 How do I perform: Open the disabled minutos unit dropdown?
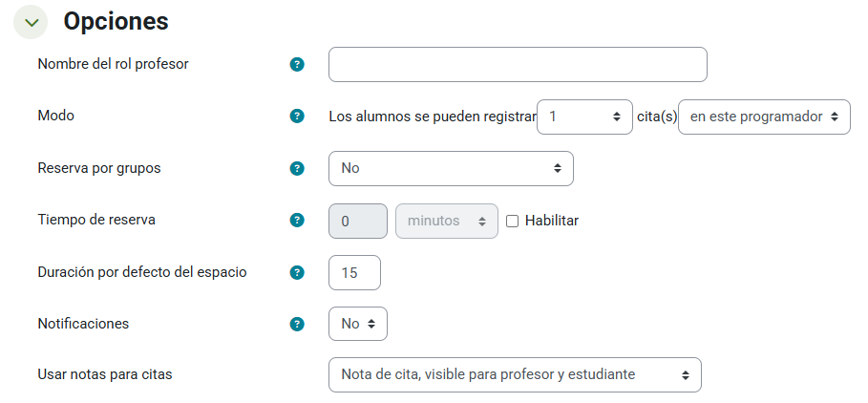pyautogui.click(x=446, y=221)
